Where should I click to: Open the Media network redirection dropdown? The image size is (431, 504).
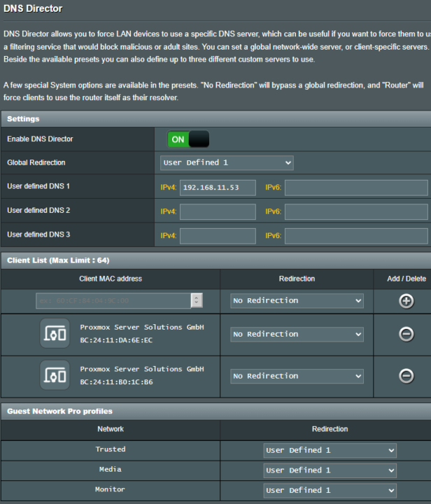(x=330, y=470)
